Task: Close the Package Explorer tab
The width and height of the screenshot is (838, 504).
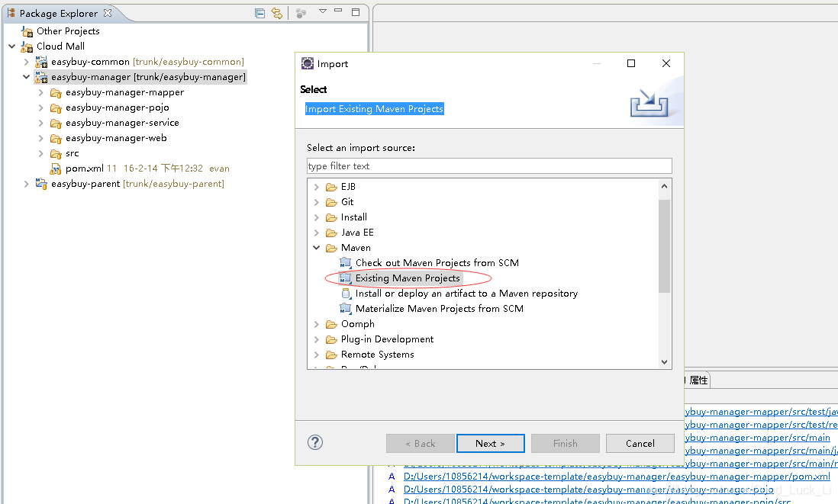Action: 108,13
